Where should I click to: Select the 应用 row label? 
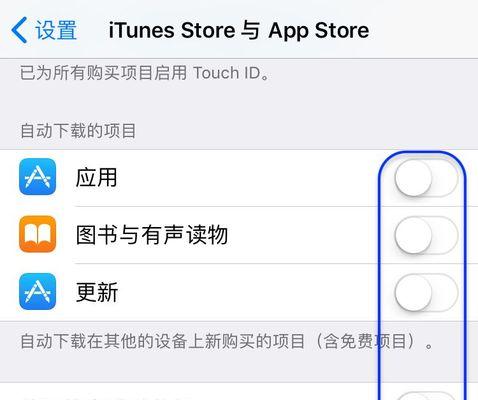[x=96, y=177]
